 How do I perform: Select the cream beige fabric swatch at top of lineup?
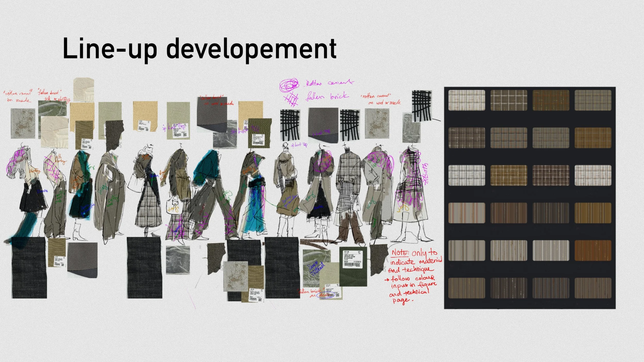point(83,90)
